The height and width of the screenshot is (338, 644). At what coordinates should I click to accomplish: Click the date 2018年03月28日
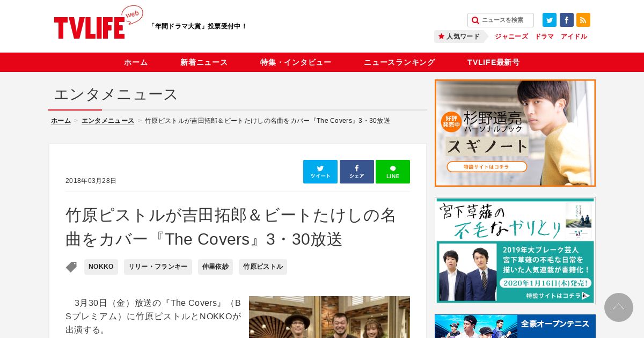91,181
